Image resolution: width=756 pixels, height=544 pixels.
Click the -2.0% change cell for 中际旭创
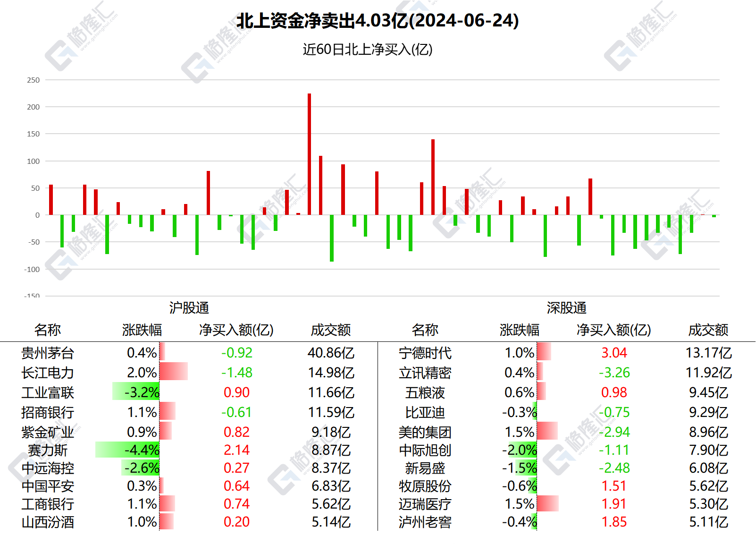click(x=519, y=450)
